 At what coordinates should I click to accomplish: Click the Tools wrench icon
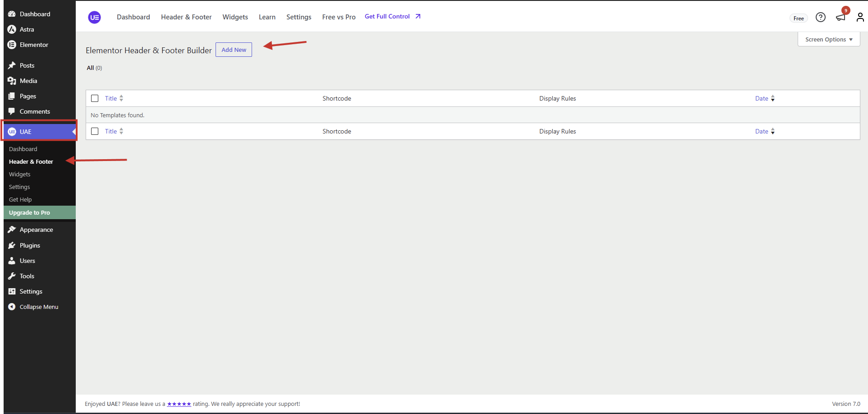pos(12,276)
